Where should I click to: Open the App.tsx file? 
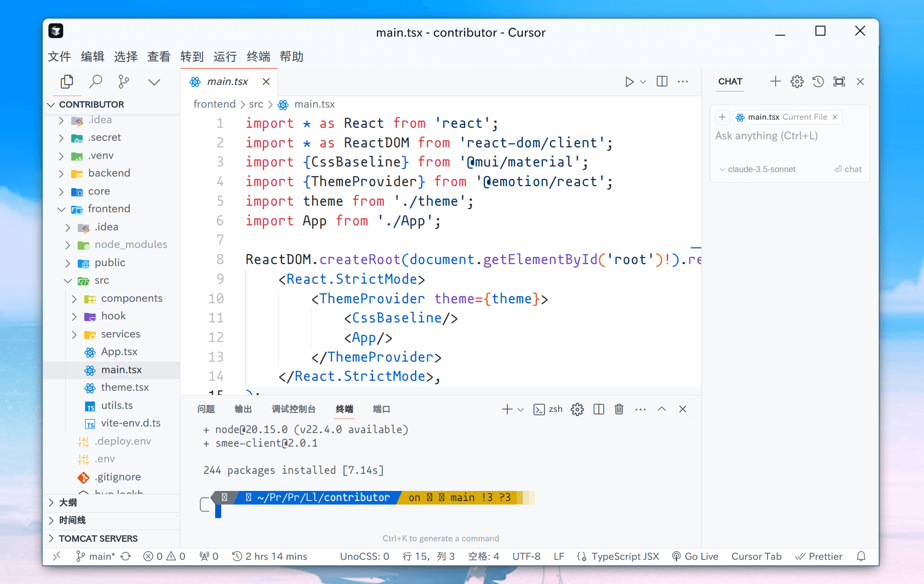[x=119, y=352]
